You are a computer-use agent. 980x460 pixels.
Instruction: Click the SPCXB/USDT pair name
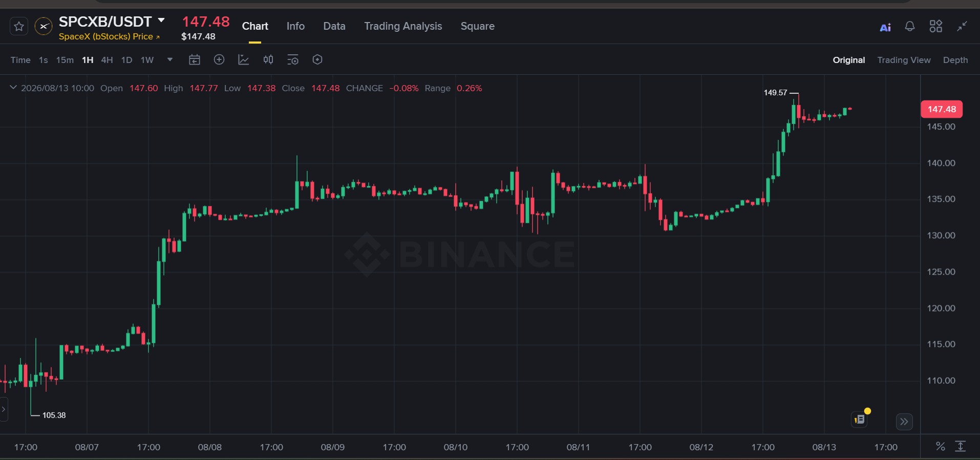point(105,22)
